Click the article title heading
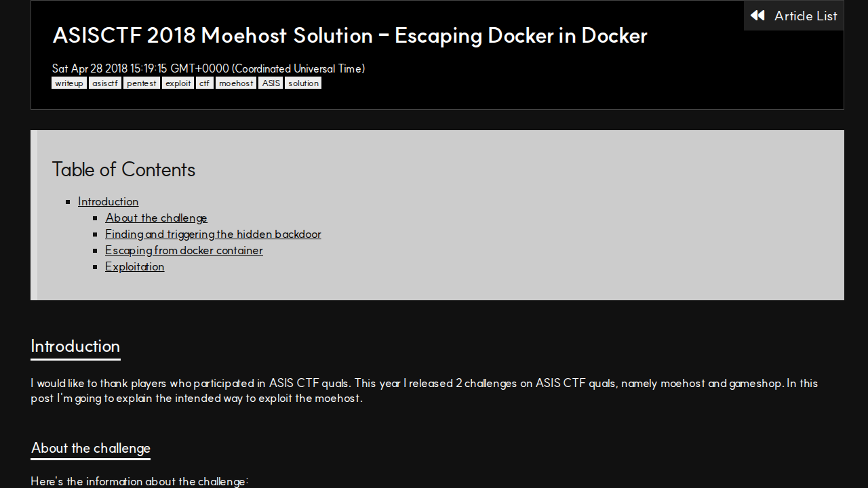The width and height of the screenshot is (868, 488). (x=350, y=35)
